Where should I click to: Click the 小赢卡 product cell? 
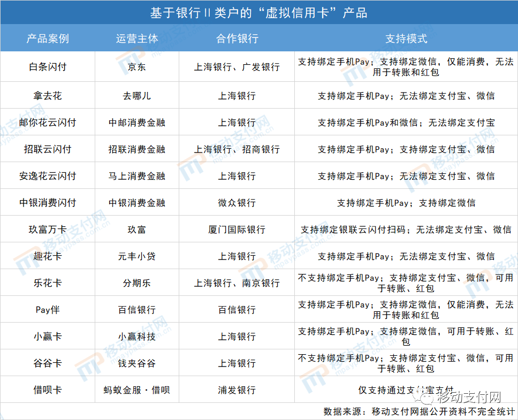pyautogui.click(x=48, y=337)
